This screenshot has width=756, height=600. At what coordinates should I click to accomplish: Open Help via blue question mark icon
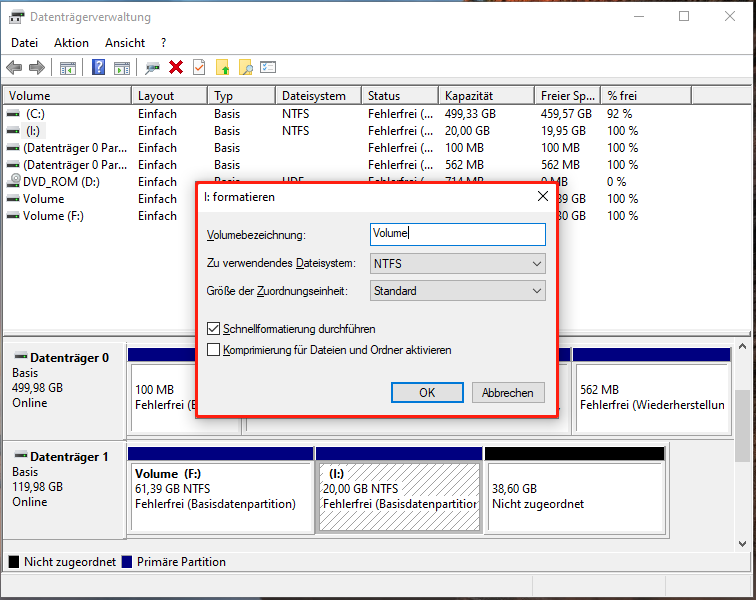coord(98,67)
